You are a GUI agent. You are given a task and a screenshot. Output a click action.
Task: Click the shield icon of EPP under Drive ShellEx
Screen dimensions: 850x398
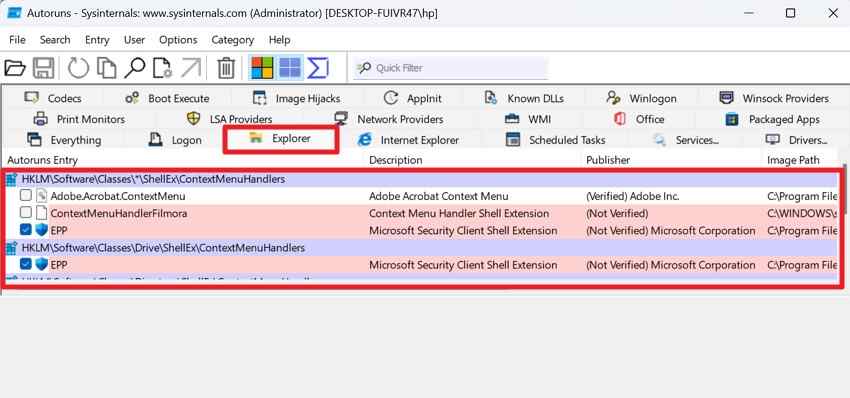(42, 265)
